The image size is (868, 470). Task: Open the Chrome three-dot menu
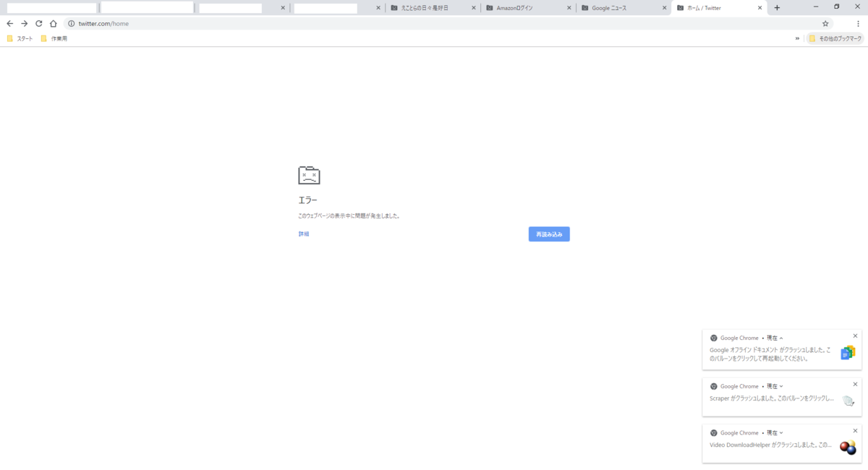click(x=858, y=23)
